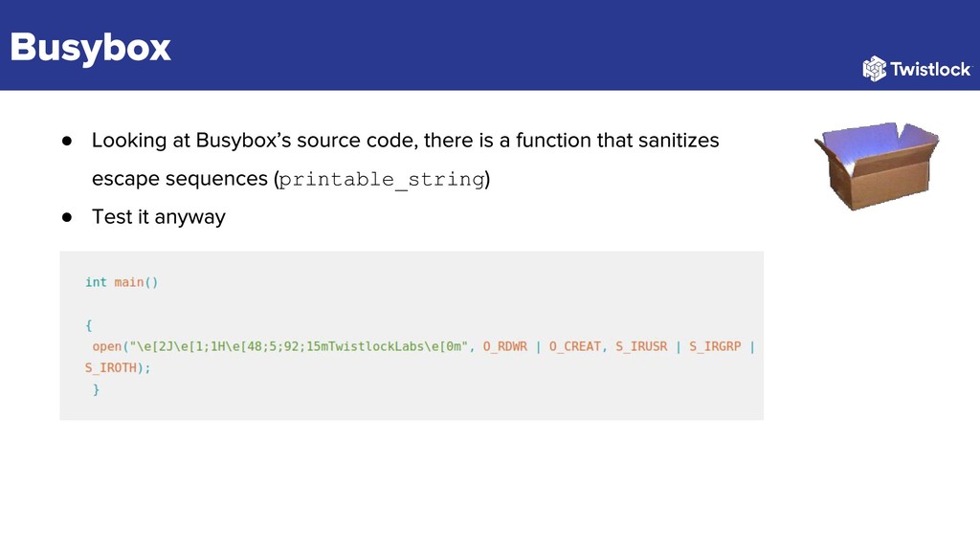This screenshot has width=980, height=551.
Task: Click the O_RDWR flag in code
Action: click(x=505, y=346)
